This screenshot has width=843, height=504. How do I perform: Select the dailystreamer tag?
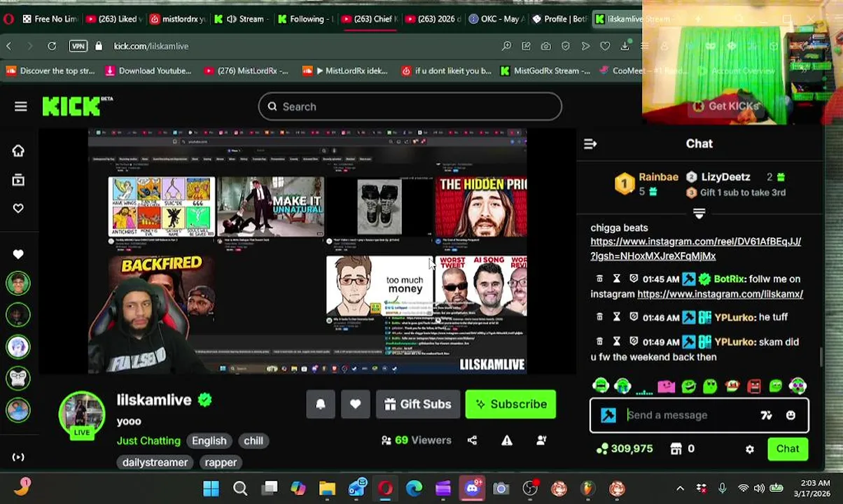coord(155,462)
